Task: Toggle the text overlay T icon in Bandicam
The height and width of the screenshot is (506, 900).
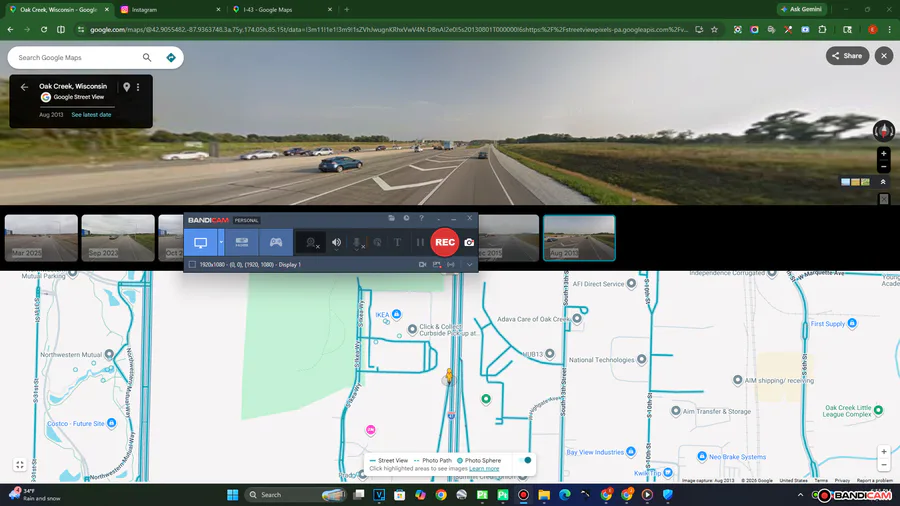Action: tap(397, 243)
